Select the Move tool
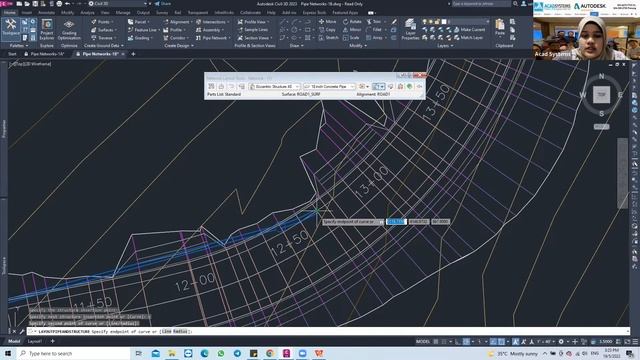The width and height of the screenshot is (640, 360). (x=328, y=22)
